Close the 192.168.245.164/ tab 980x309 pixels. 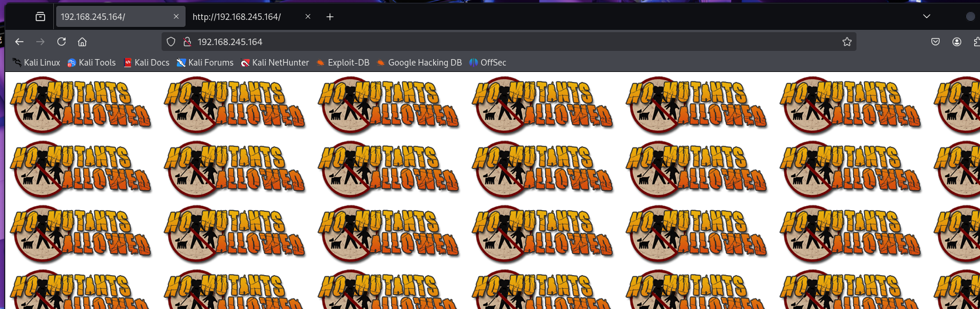176,16
